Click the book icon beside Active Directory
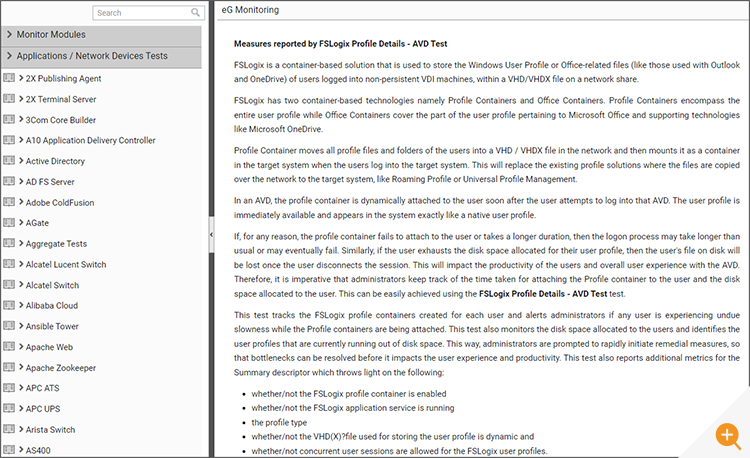This screenshot has width=750, height=458. click(9, 160)
